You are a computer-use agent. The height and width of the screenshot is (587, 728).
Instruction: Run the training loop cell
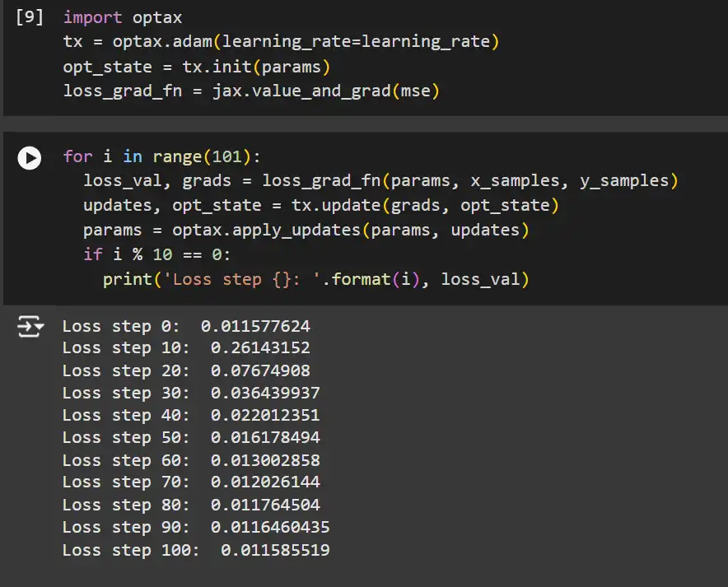(x=30, y=158)
